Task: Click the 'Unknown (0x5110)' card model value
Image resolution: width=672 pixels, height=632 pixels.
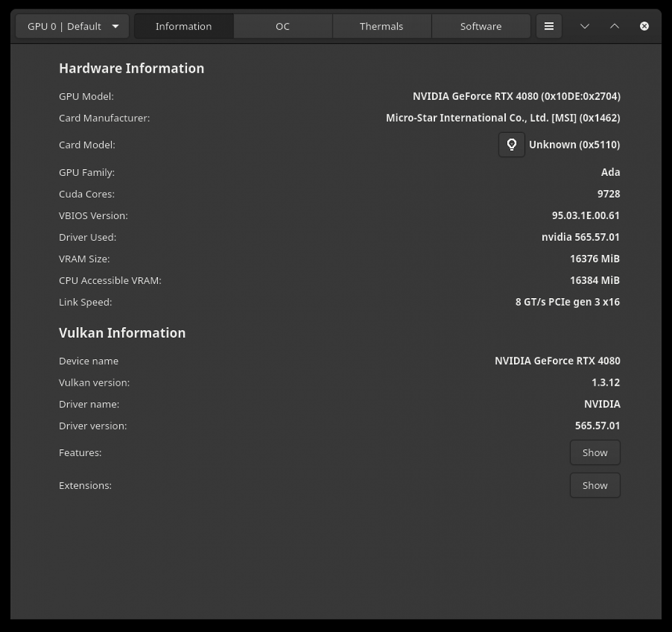Action: point(575,145)
